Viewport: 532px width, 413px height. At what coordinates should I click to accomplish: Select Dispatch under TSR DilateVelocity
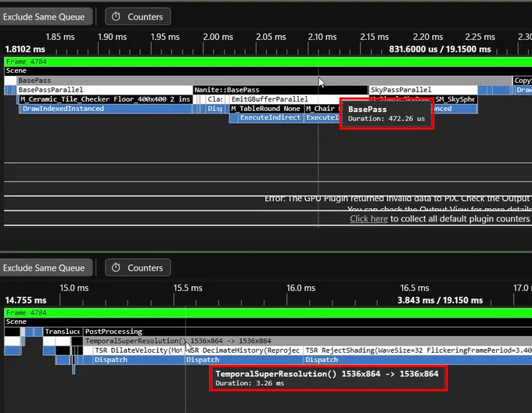coord(138,360)
